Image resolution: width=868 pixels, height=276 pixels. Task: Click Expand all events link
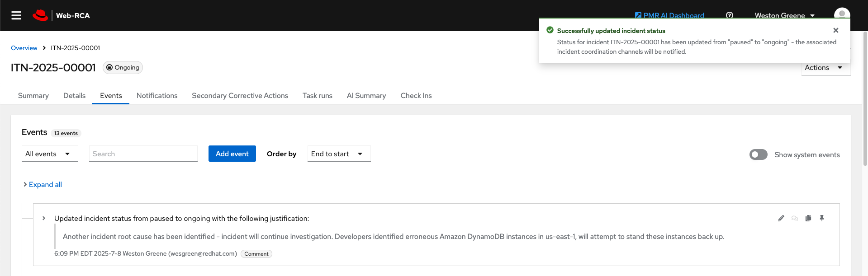(x=45, y=184)
